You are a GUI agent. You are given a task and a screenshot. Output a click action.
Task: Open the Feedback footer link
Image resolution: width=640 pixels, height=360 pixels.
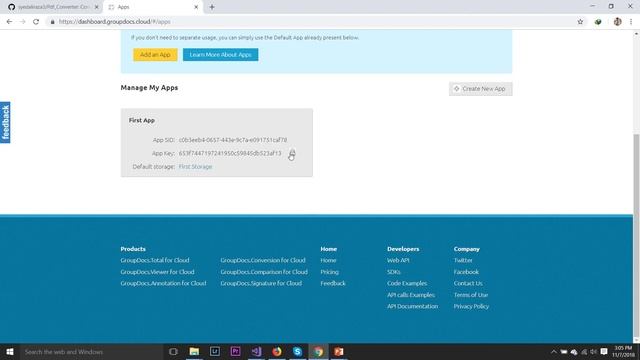pyautogui.click(x=333, y=283)
